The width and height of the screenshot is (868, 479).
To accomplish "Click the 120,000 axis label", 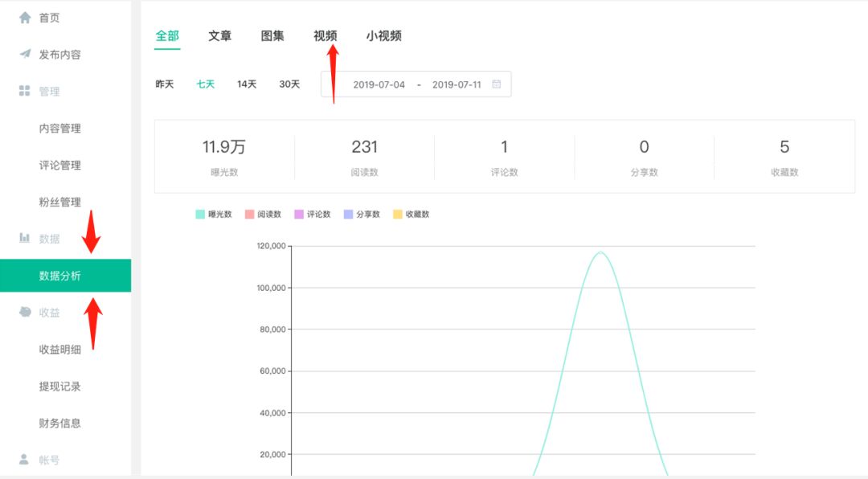I will click(272, 246).
